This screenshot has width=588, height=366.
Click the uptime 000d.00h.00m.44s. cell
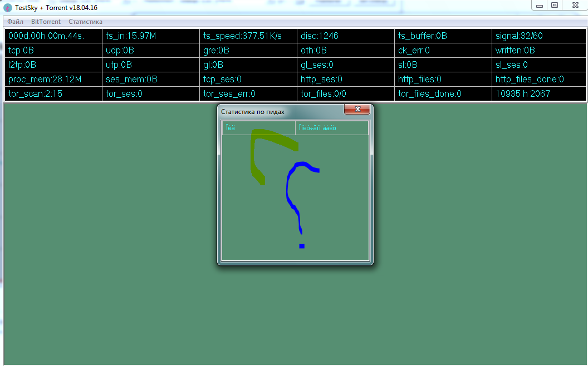(x=53, y=36)
